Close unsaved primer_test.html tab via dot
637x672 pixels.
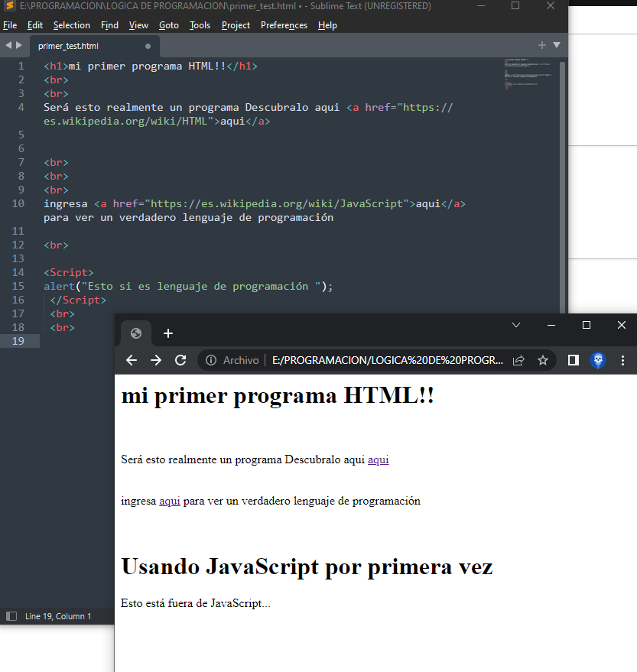point(148,46)
